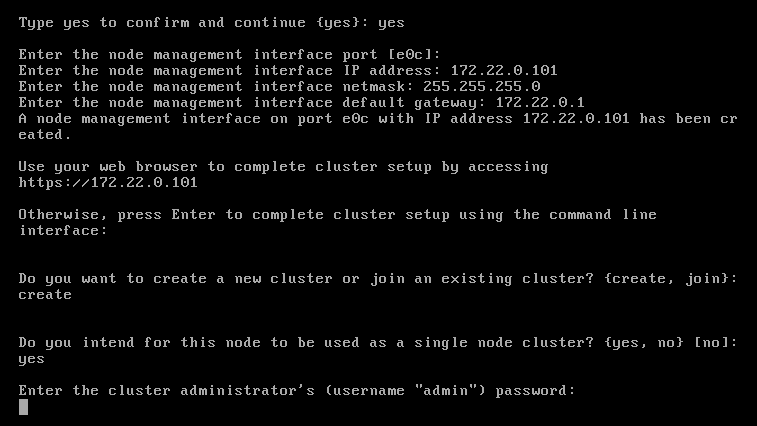Click the quoted "admin" username text
The height and width of the screenshot is (426, 757).
tap(445, 390)
